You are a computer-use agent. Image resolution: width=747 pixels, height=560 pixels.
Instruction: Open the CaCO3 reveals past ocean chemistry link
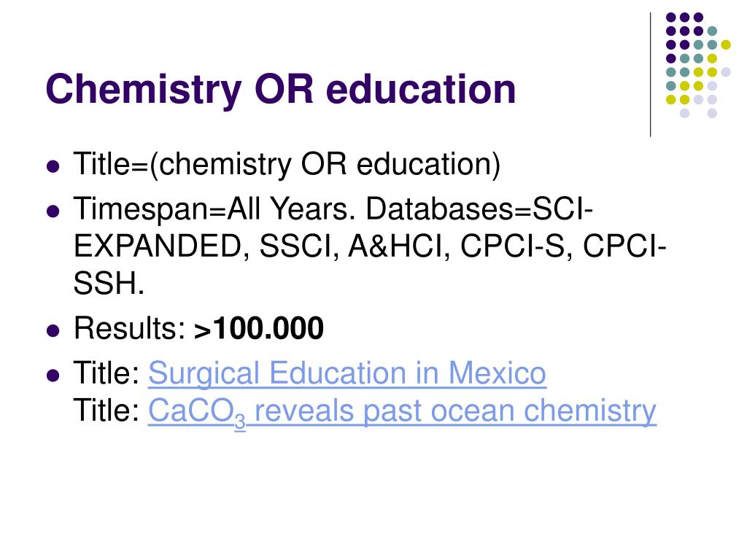[402, 413]
